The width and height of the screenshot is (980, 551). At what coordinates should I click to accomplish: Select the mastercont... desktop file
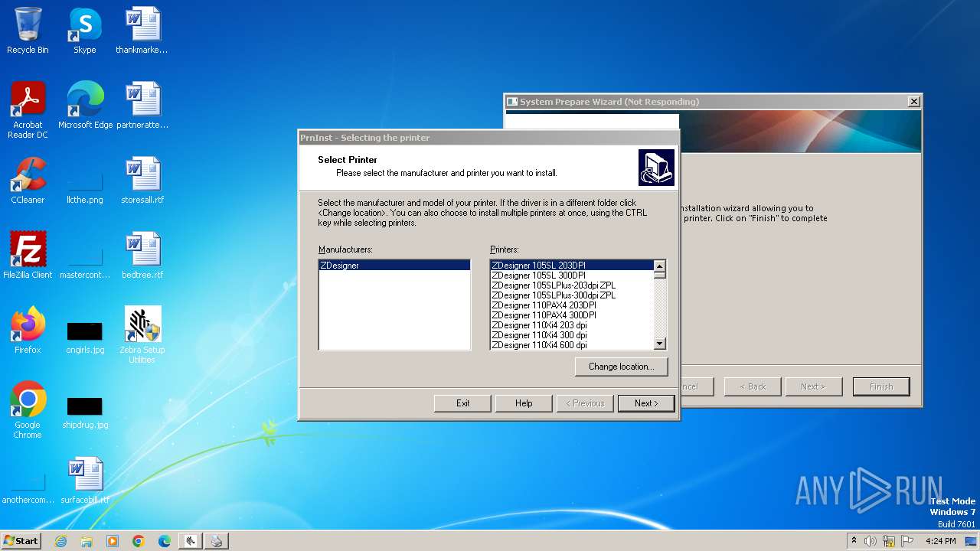coord(85,263)
